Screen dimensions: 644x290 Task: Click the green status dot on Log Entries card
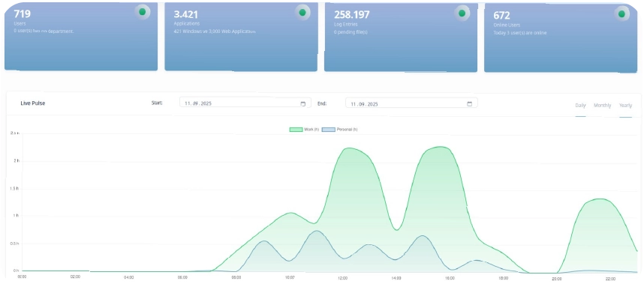pos(462,13)
